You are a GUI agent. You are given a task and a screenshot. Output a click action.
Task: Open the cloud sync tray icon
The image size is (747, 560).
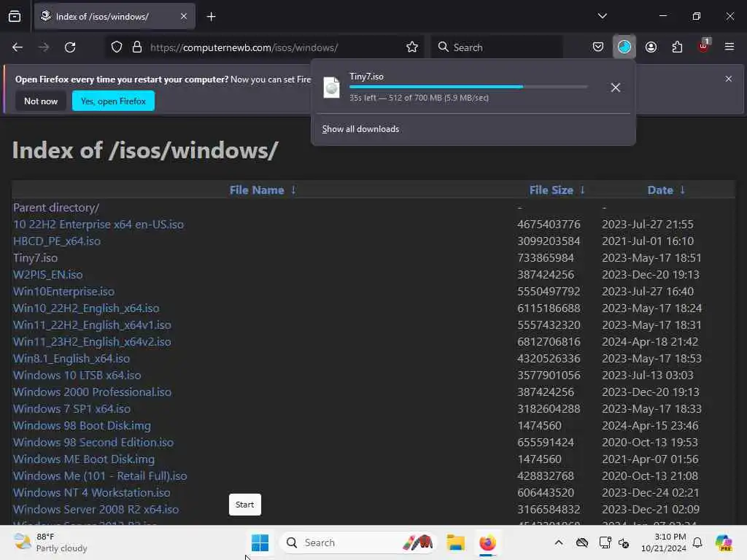[581, 542]
